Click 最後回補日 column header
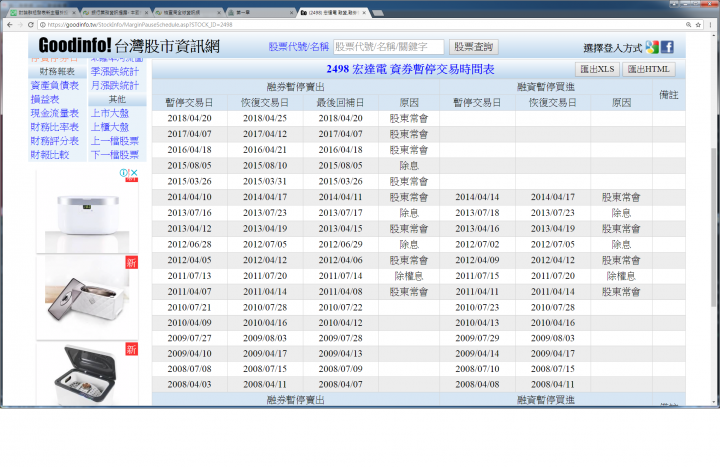This screenshot has width=720, height=467. coord(340,103)
